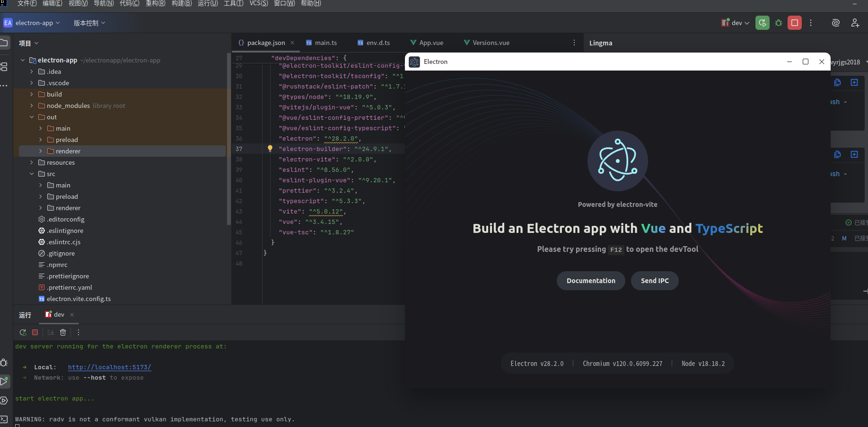Screen dimensions: 868x427
Task: Open the 帮助(H) menu
Action: pos(311,3)
